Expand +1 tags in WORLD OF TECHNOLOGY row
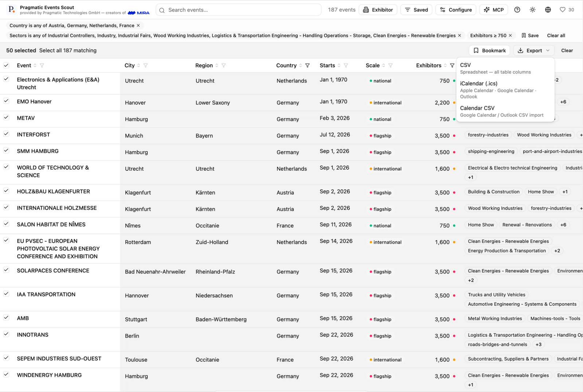 tap(470, 177)
